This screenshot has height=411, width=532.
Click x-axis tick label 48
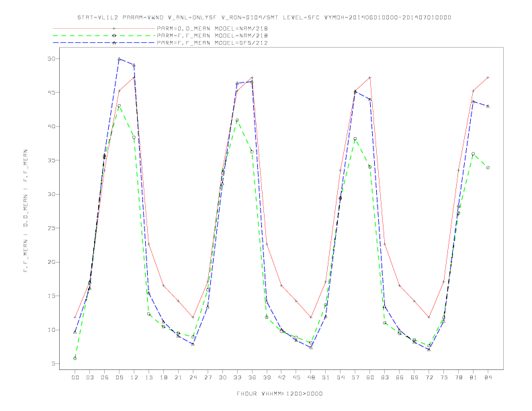(x=311, y=377)
